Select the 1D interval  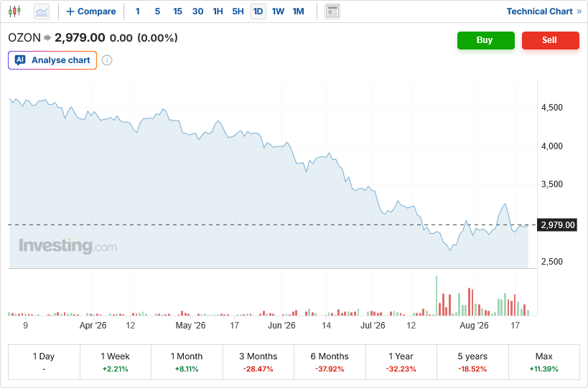pos(258,11)
